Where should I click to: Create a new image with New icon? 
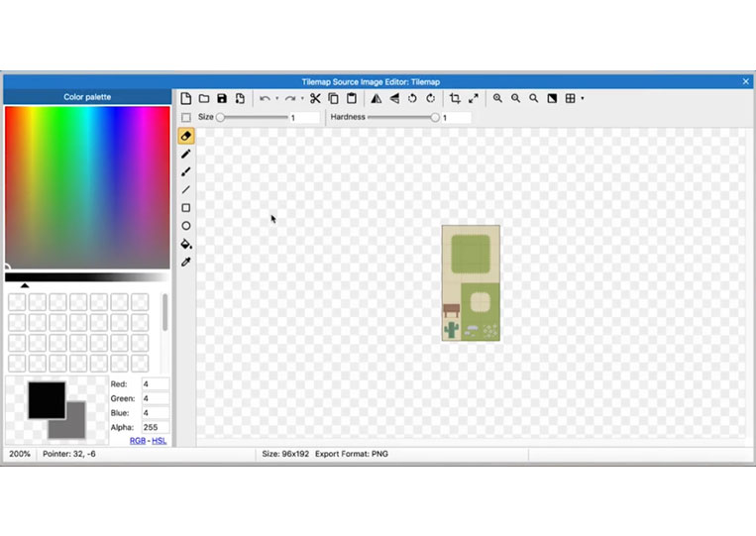tap(186, 99)
